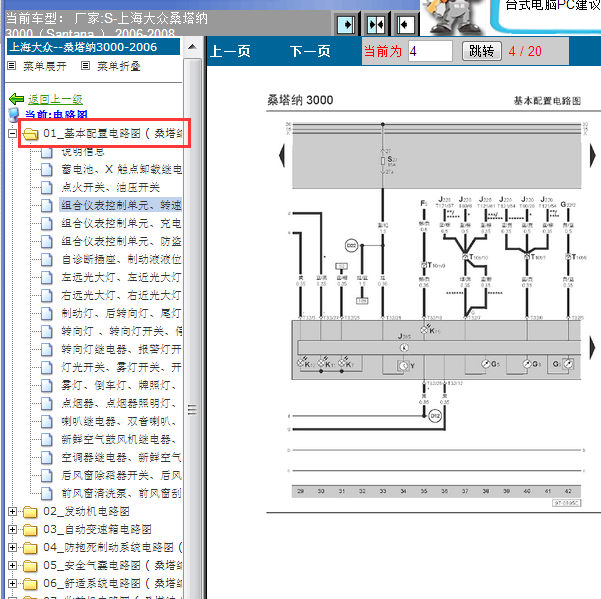
Task: Click the document icon for 空调器继电器、新鲜空气
Action: click(47, 457)
